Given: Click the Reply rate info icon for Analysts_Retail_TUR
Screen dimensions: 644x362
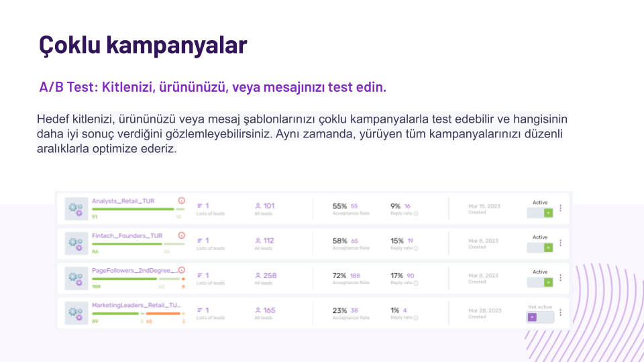Looking at the screenshot, I should pos(416,213).
